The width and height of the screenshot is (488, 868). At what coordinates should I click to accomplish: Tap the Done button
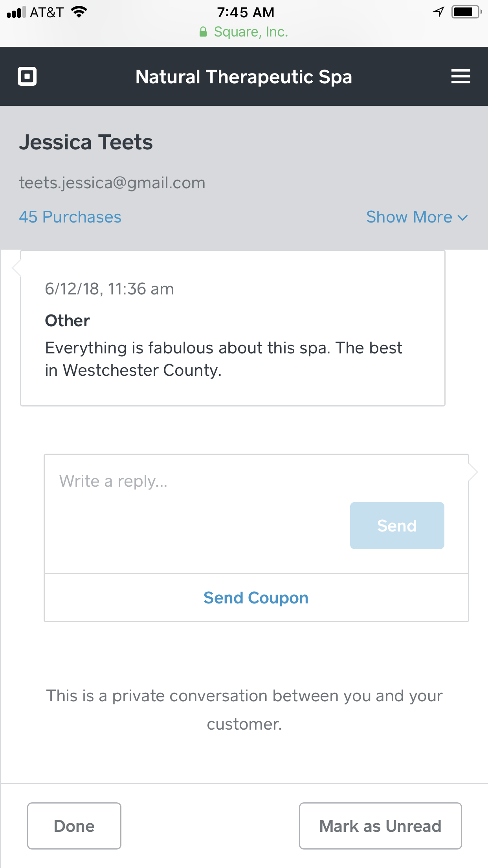pos(74,826)
